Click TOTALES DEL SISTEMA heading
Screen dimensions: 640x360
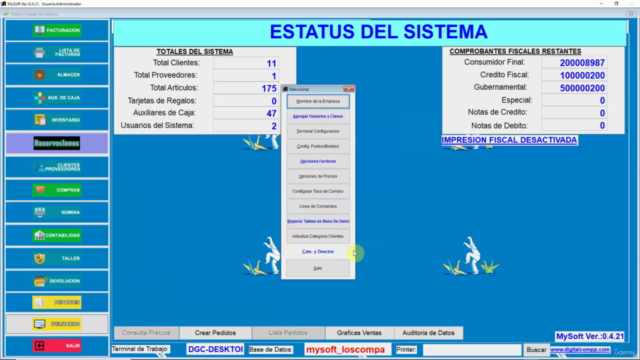point(195,52)
